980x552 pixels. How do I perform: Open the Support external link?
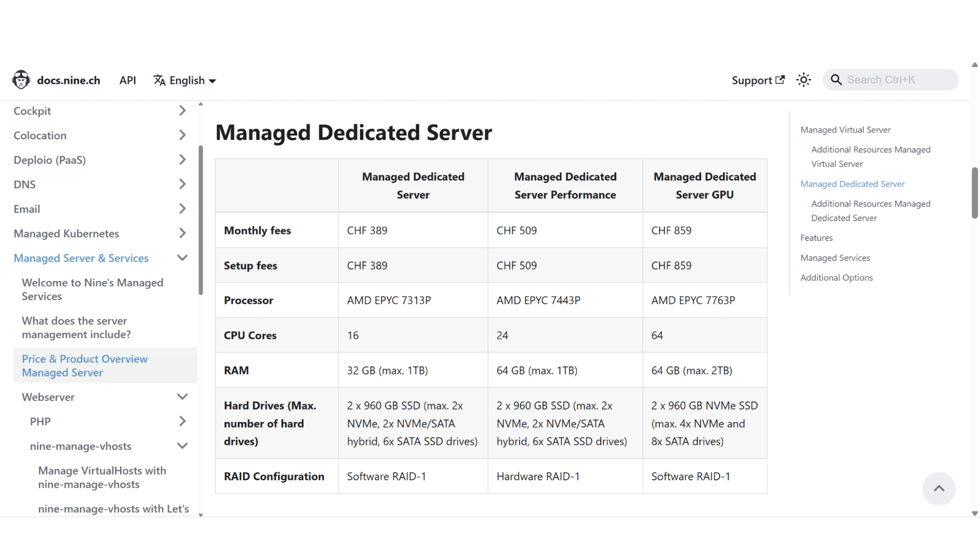point(758,80)
